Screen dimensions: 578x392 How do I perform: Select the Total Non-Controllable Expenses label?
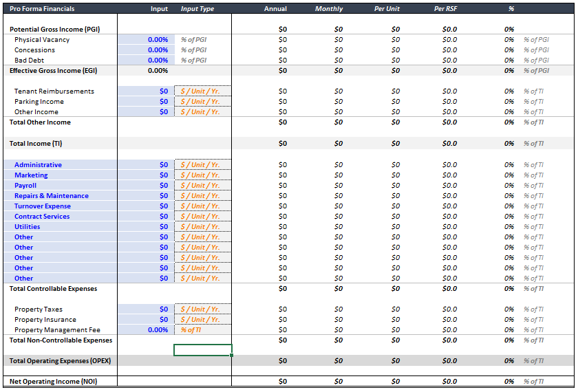pos(61,340)
